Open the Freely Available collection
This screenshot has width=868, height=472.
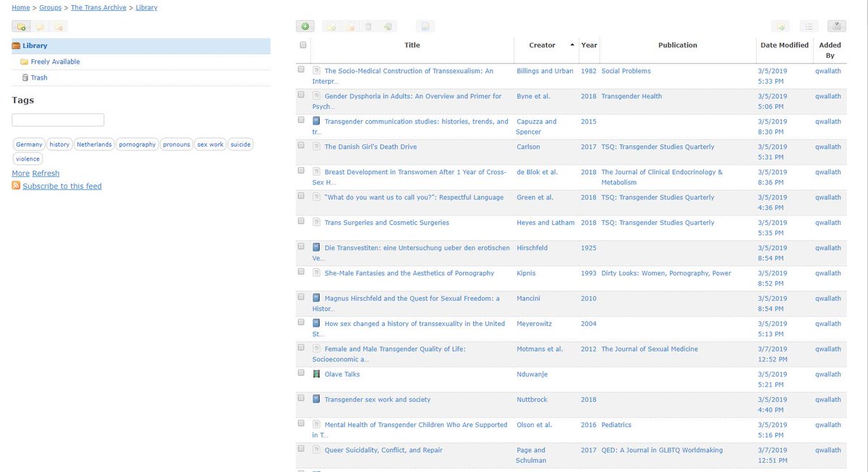[55, 61]
